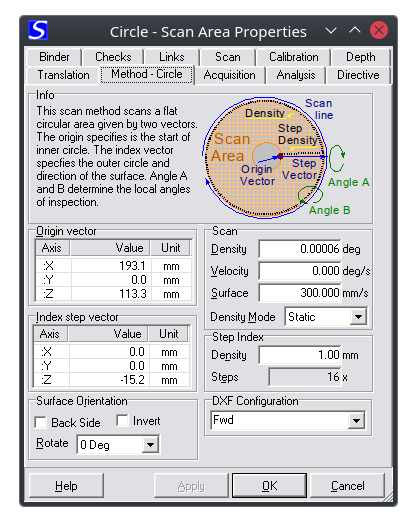417x530 pixels.
Task: Confirm with the OK button
Action: coord(269,486)
